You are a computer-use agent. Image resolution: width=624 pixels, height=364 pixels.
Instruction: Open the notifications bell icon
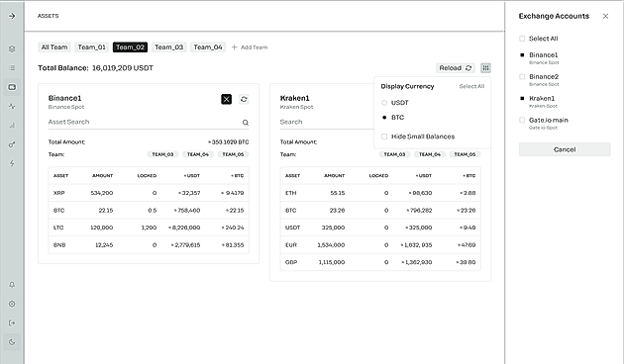[12, 285]
